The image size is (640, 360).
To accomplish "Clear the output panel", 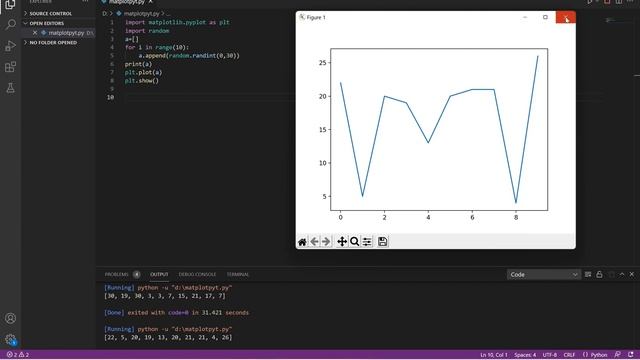I will 588,274.
